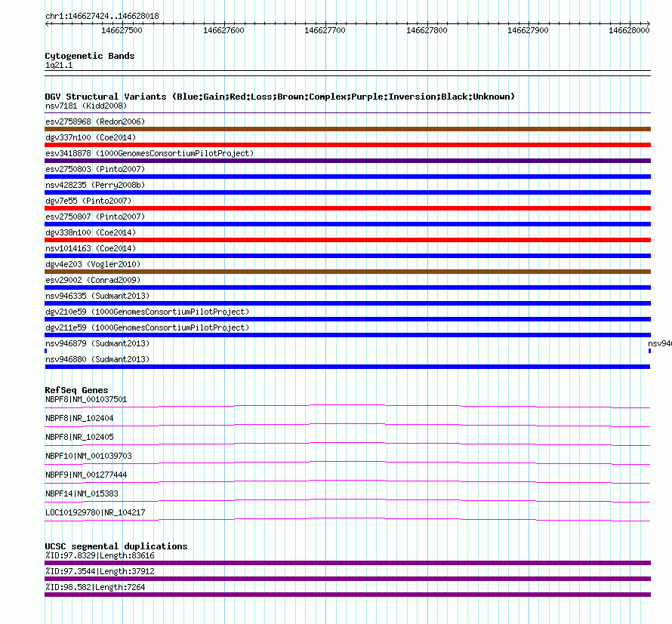Open transcript NBPF10|NM_001039703

[88, 456]
